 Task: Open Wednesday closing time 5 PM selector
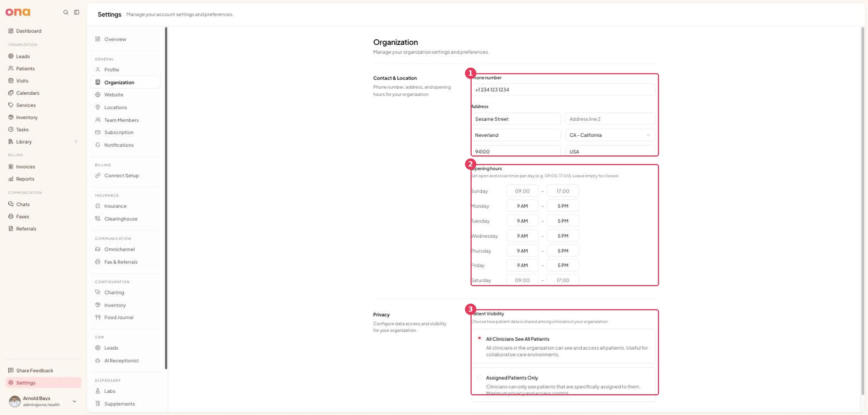coord(562,236)
